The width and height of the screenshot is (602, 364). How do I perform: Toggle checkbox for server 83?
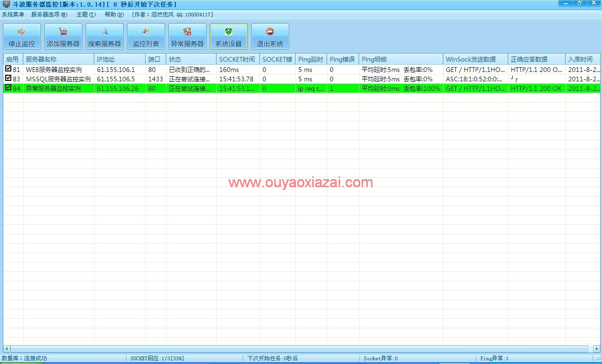(8, 79)
